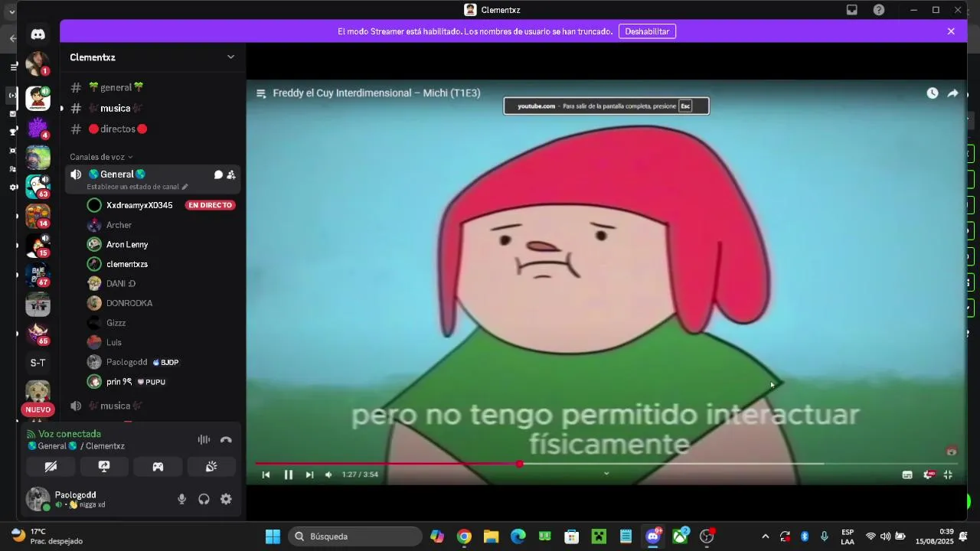
Task: Click Watch Later clock icon
Action: tap(932, 93)
